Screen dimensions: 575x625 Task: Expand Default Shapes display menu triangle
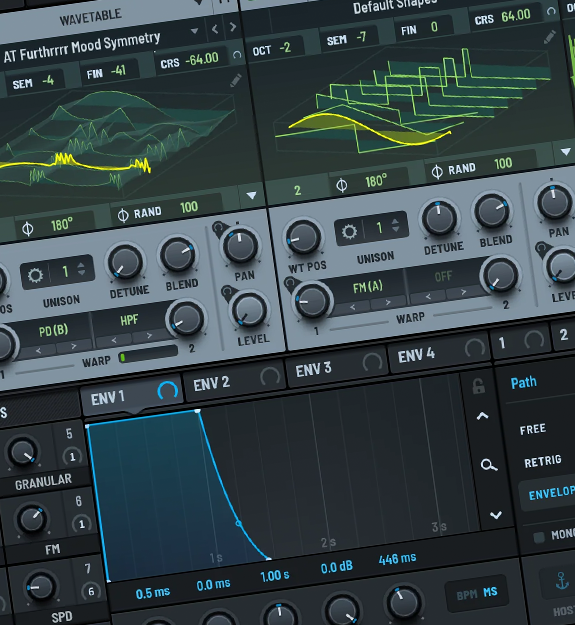565,151
